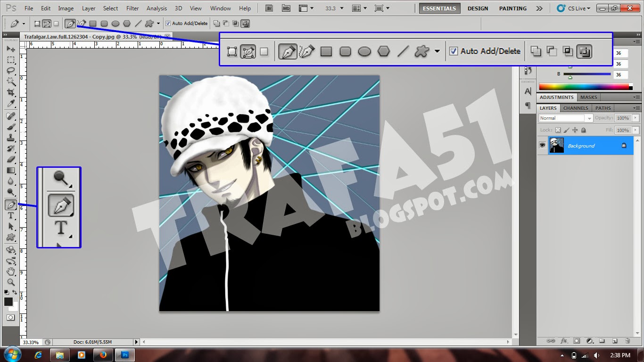The height and width of the screenshot is (362, 644).
Task: Toggle Lock transparent pixels in Layers
Action: tap(558, 130)
